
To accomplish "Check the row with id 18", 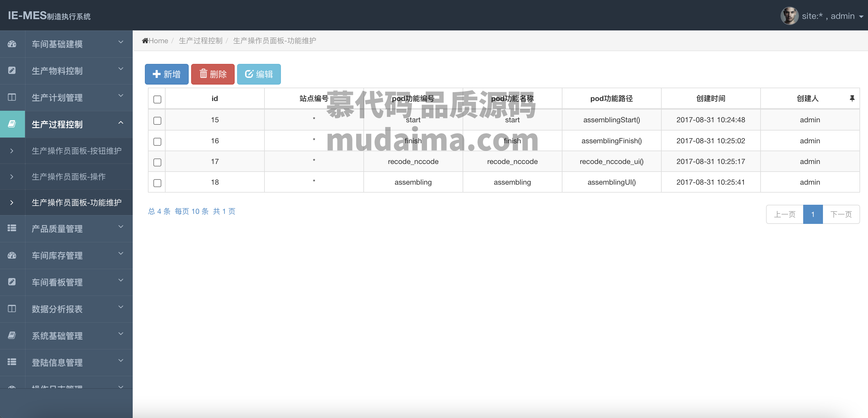I will (x=157, y=183).
